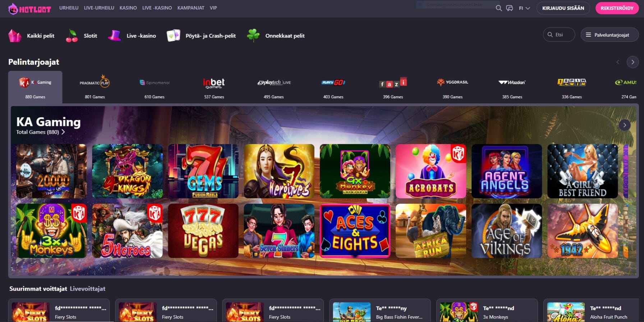Open the Seven Sinners game thumbnail
The height and width of the screenshot is (322, 644).
pos(279,231)
